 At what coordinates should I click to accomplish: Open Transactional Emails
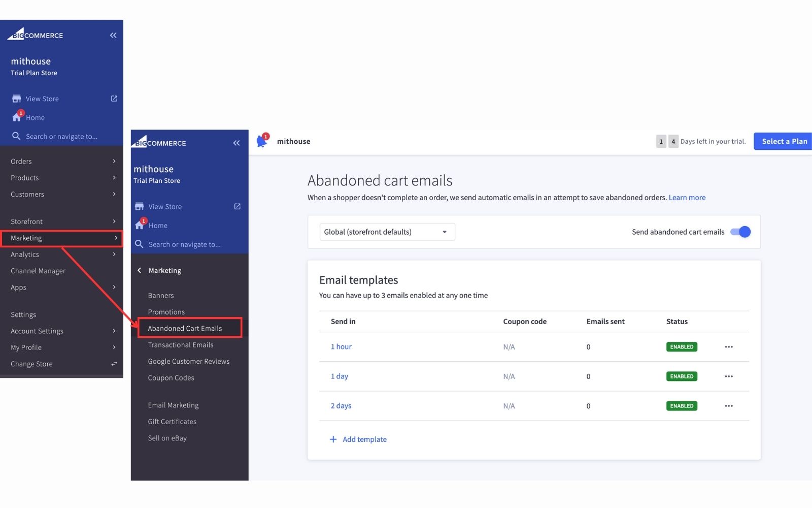(181, 344)
